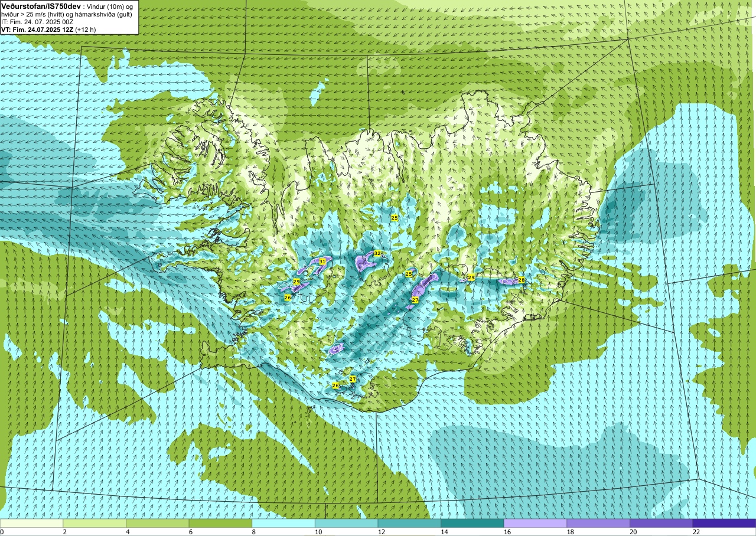This screenshot has height=536, width=756.
Task: Click the Veðurstofan/IS750dev title text
Action: (x=41, y=5)
